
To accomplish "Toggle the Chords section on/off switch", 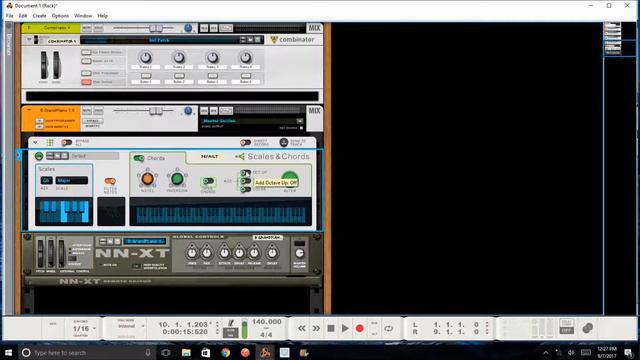I will point(139,158).
